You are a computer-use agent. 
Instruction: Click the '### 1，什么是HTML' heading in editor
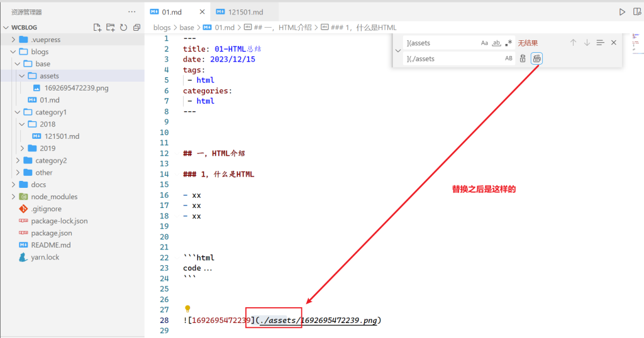point(218,174)
